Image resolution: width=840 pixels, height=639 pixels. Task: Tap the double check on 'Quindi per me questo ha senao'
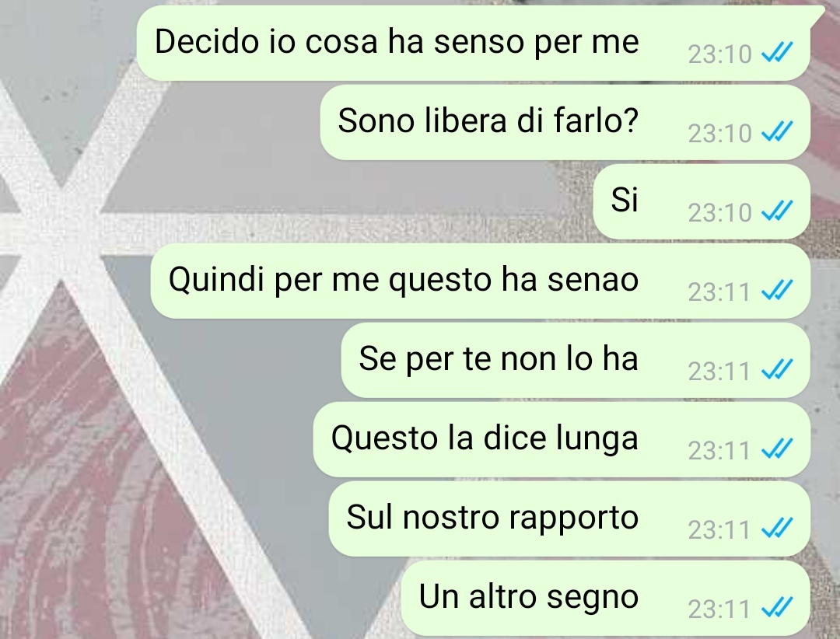pos(777,290)
